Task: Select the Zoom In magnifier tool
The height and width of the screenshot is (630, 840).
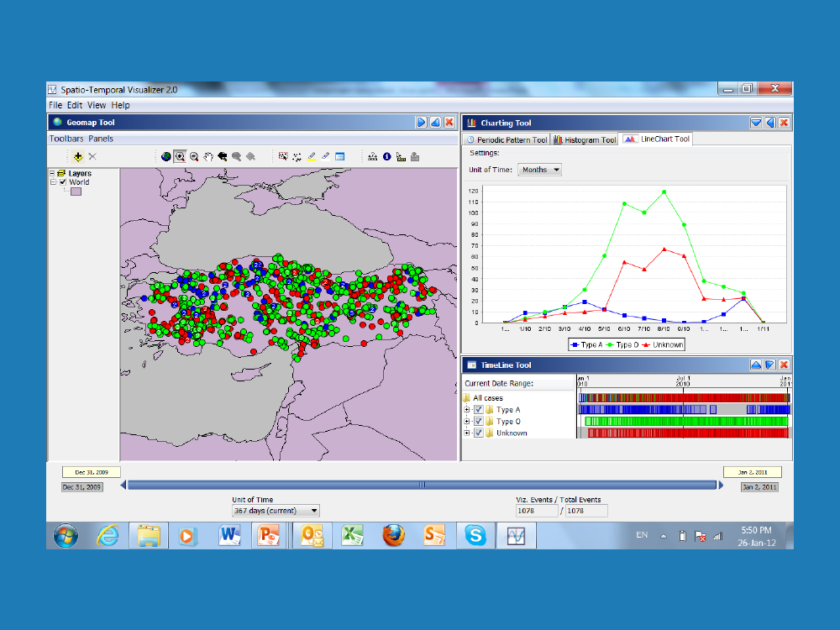Action: [180, 156]
